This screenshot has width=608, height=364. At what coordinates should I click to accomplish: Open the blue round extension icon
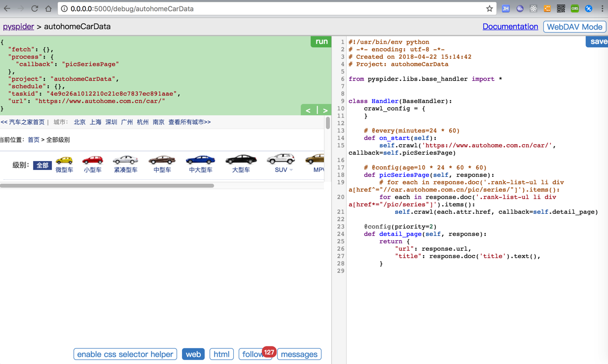click(x=588, y=9)
